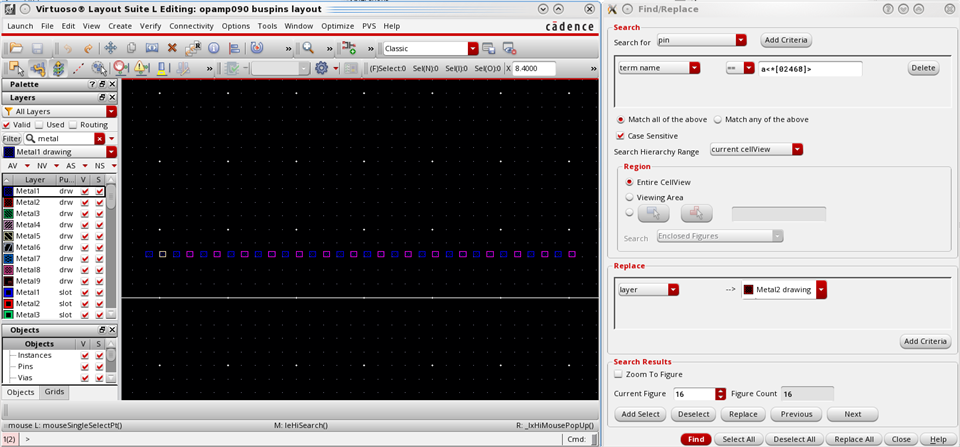
Task: Click the Next figure button
Action: point(852,414)
